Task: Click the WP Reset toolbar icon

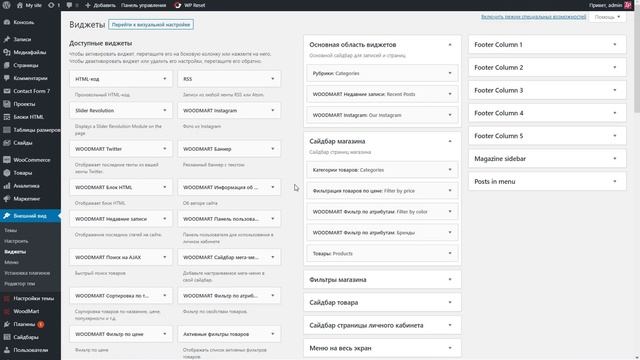Action: 177,5
